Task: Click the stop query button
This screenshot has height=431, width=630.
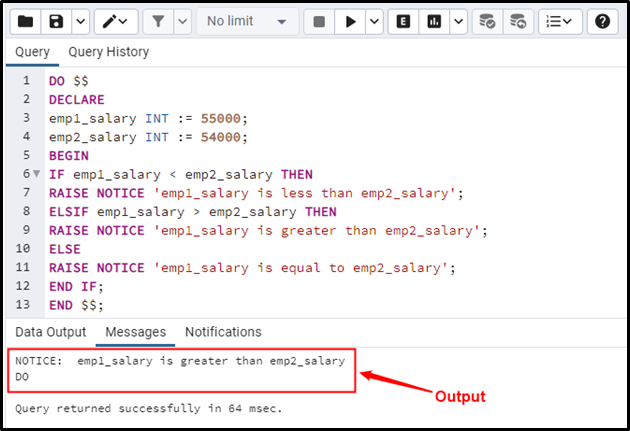Action: pos(319,21)
